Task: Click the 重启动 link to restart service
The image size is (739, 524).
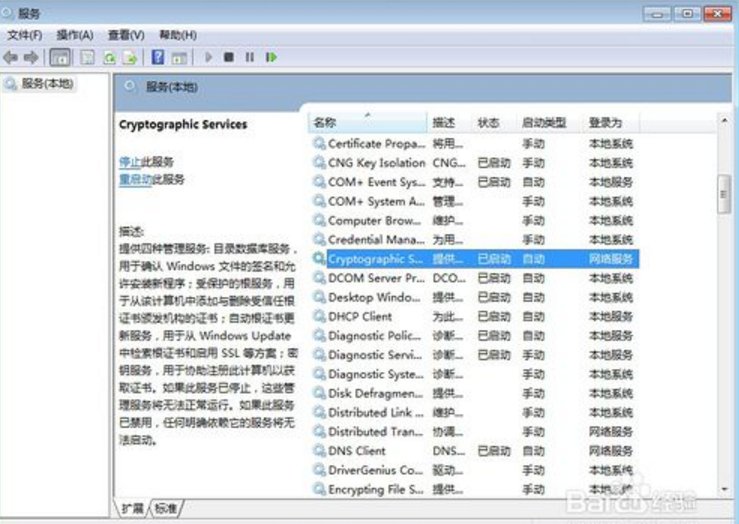Action: click(x=136, y=180)
